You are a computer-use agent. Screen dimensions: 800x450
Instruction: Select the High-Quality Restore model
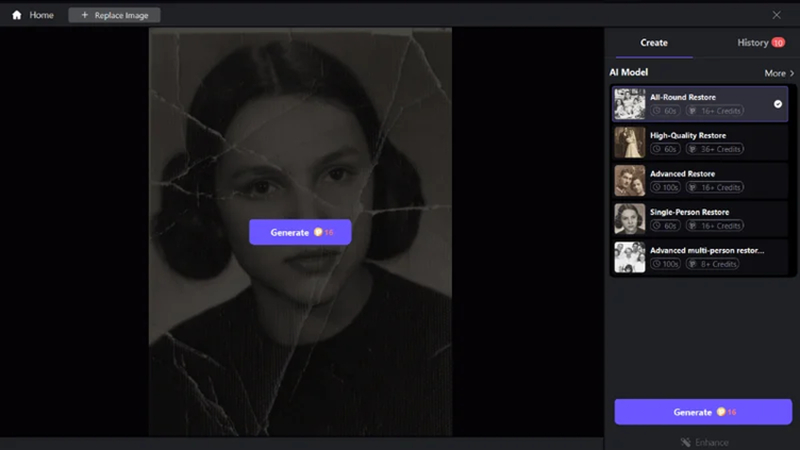pyautogui.click(x=699, y=142)
